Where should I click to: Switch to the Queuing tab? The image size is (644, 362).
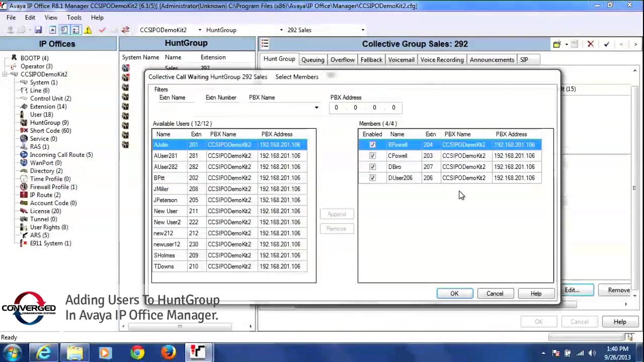[x=312, y=60]
